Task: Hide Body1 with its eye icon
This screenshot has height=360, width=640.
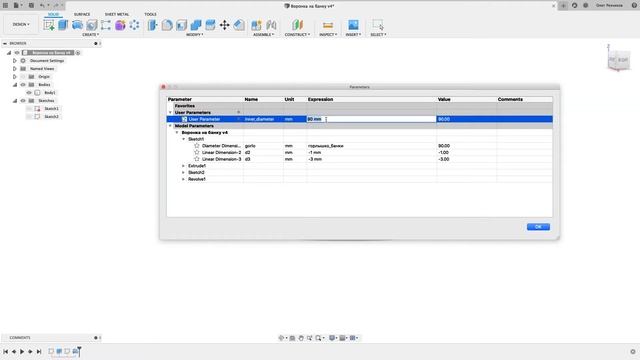Action: point(29,93)
